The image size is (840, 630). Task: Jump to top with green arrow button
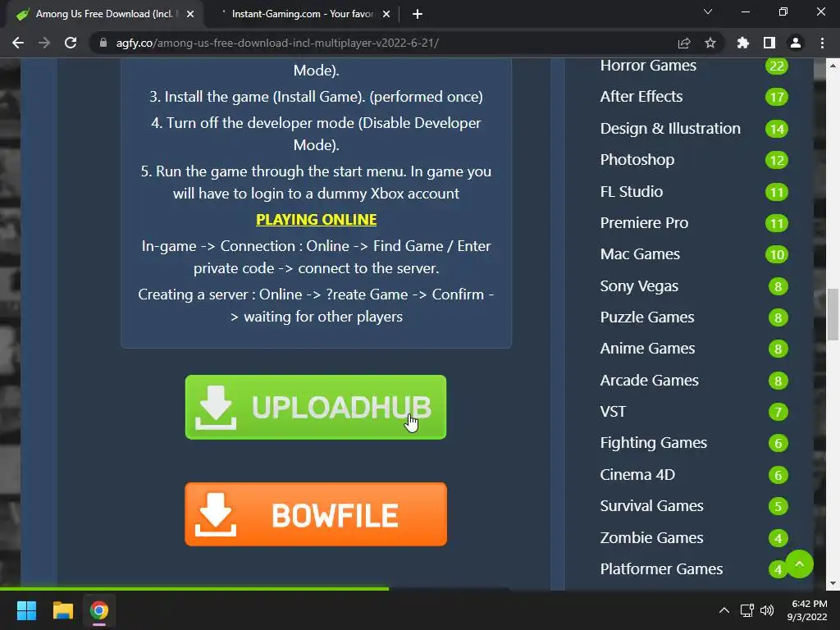pyautogui.click(x=799, y=564)
